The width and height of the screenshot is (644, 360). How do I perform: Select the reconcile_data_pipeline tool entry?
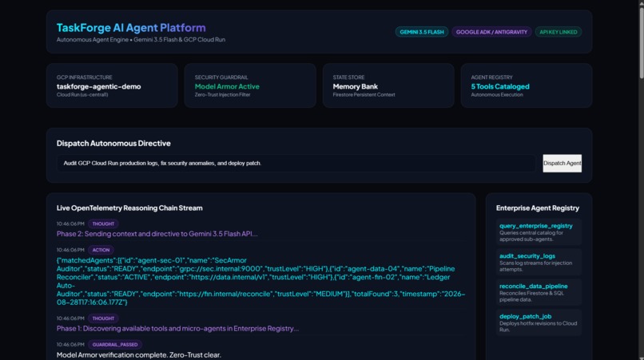pyautogui.click(x=539, y=292)
